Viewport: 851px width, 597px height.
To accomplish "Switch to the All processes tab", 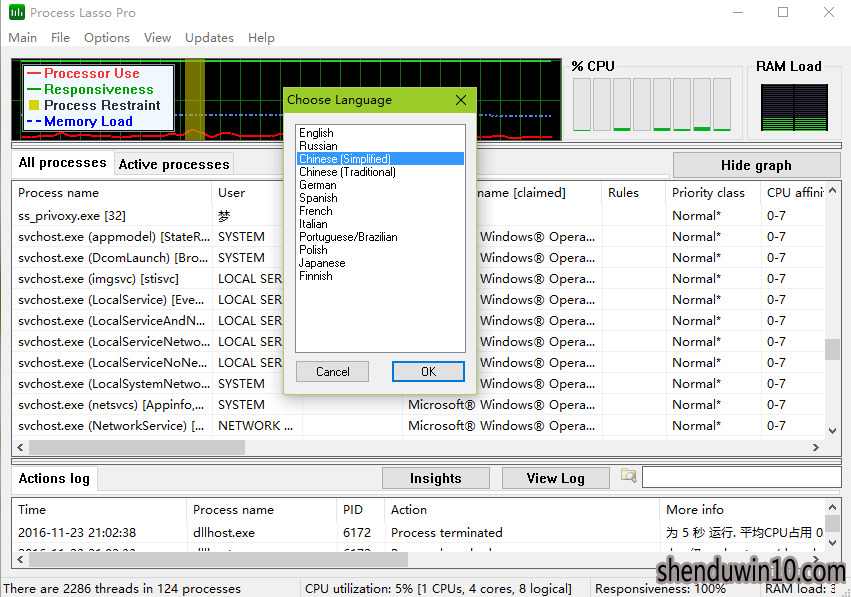I will coord(62,163).
